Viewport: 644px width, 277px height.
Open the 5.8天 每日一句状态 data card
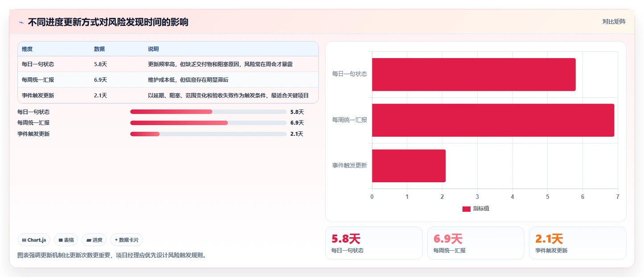pos(374,243)
